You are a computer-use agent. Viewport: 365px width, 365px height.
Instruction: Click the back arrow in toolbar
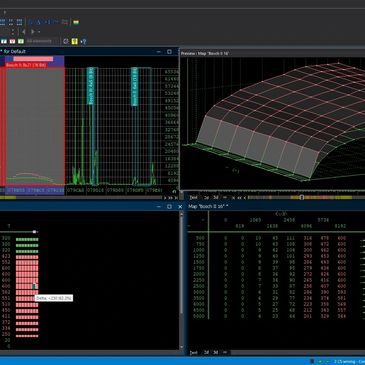(x=23, y=32)
